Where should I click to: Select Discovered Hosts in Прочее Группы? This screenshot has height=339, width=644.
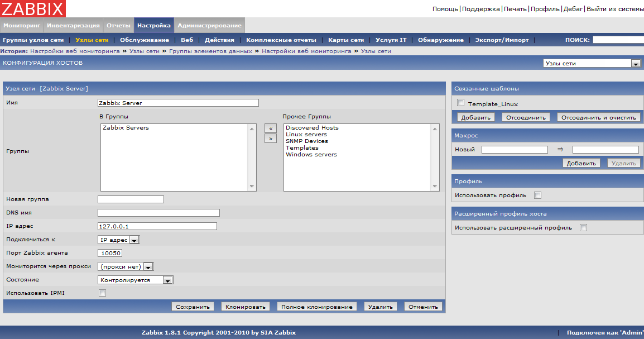point(312,128)
